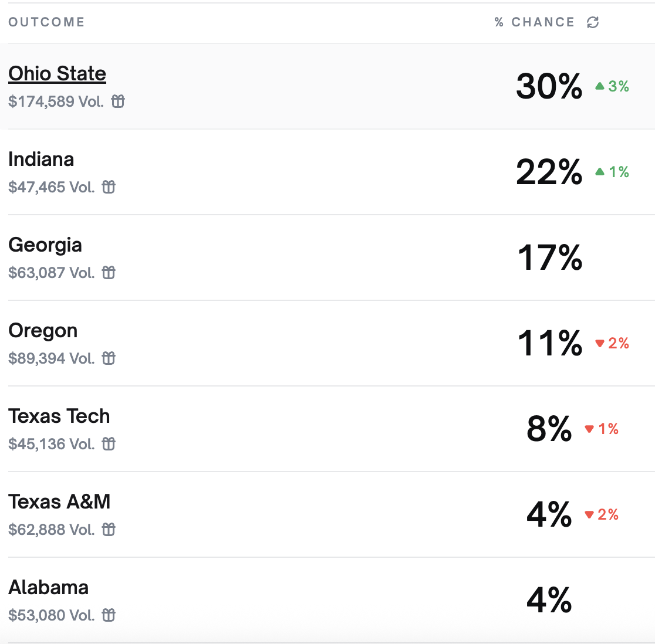Click the Texas Tech outcome name

click(59, 416)
